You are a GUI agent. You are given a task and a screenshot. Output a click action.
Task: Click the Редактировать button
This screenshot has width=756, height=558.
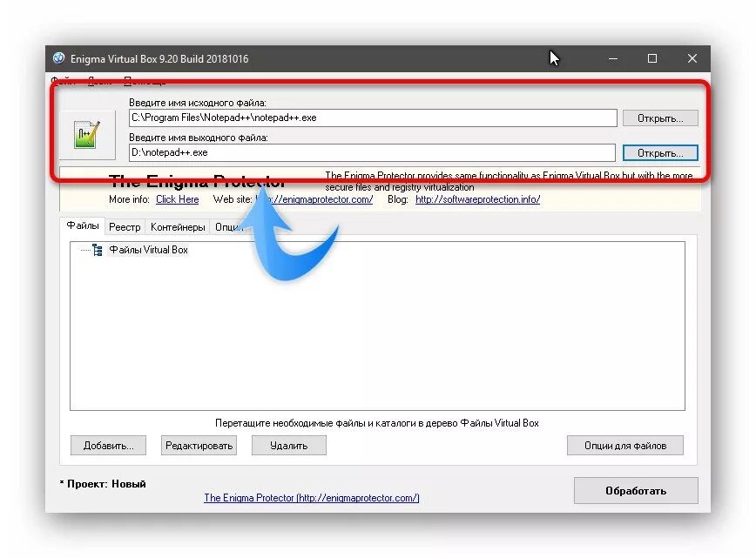[x=199, y=446]
